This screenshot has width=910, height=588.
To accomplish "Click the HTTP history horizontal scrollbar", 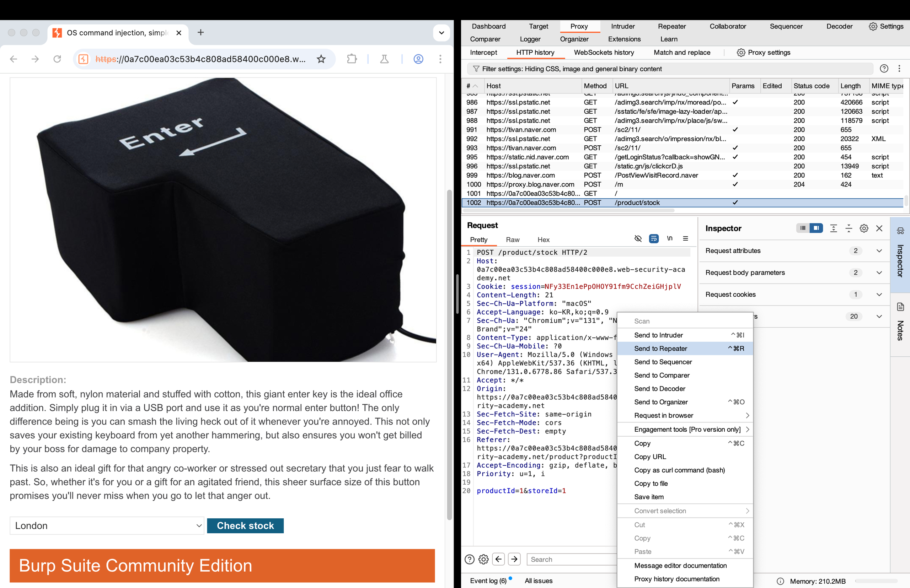I will [568, 210].
